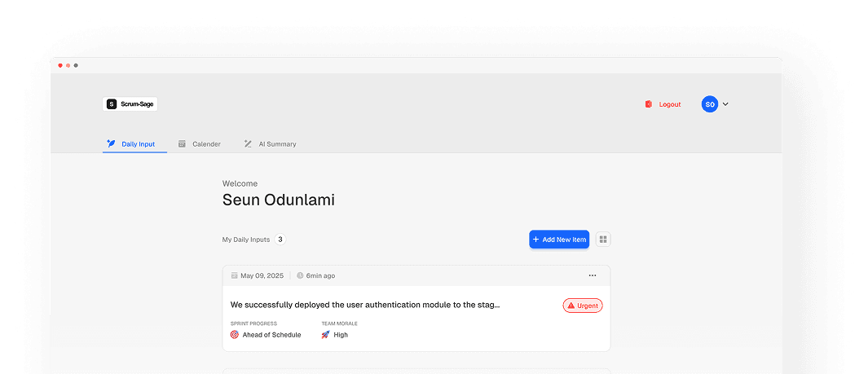868x374 pixels.
Task: Select the Seun Odunlami heading
Action: click(278, 200)
